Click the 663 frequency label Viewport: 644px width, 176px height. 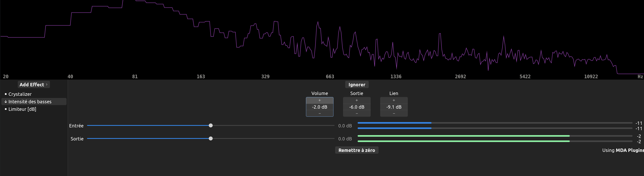click(x=330, y=76)
